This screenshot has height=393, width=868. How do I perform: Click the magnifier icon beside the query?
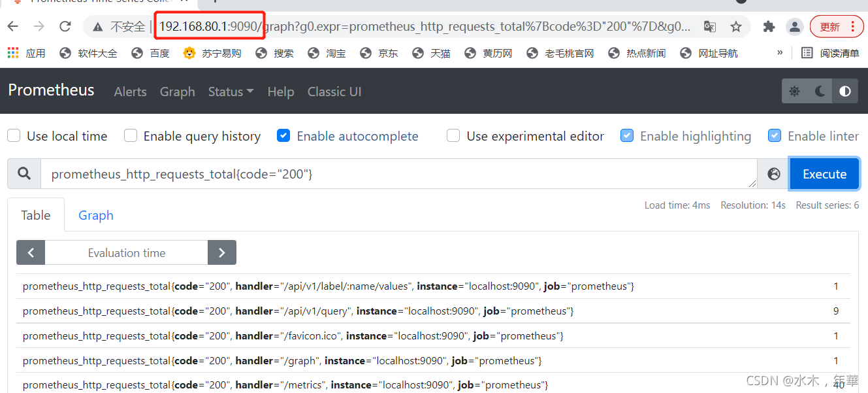(x=24, y=173)
